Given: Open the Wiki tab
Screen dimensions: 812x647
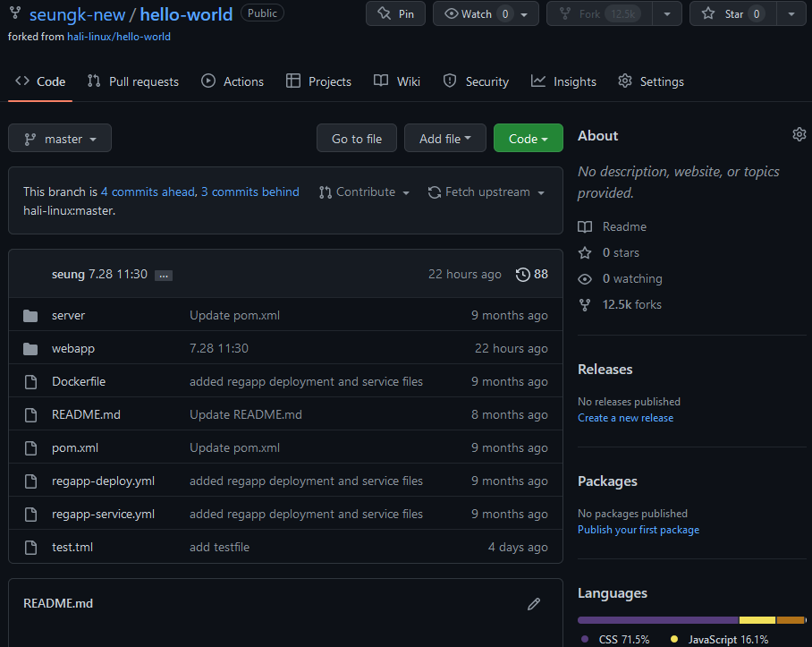Looking at the screenshot, I should coord(397,81).
